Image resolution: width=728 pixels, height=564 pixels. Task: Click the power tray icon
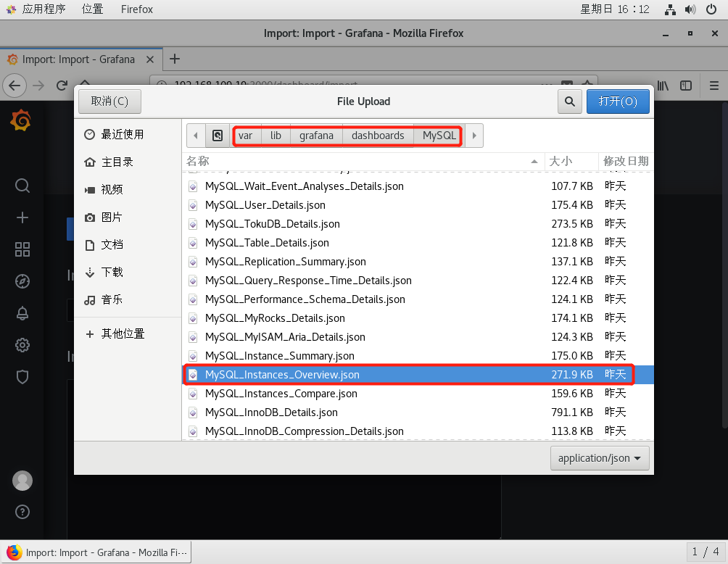pyautogui.click(x=711, y=9)
